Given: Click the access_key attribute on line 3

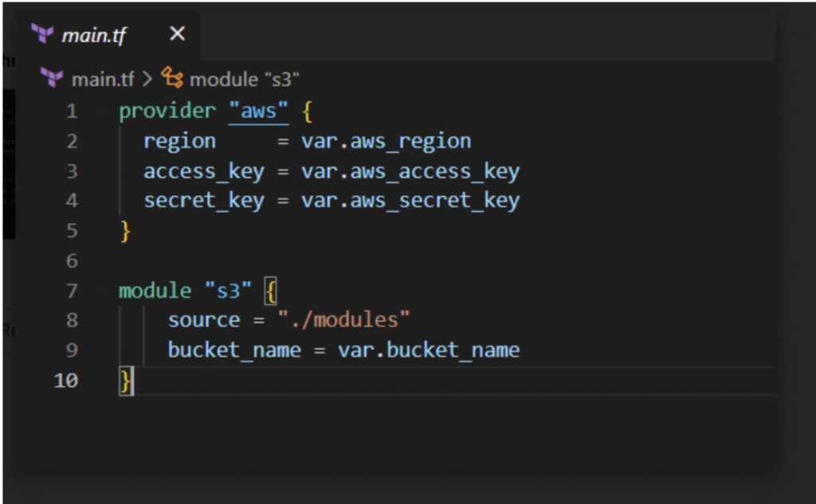Looking at the screenshot, I should coord(203,171).
